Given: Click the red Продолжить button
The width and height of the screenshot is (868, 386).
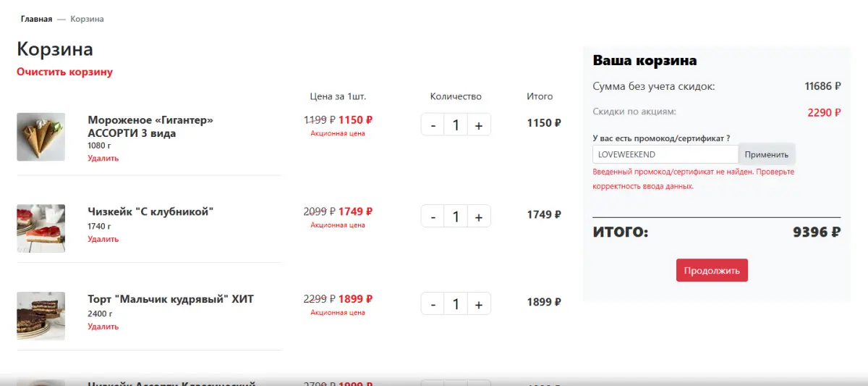Looking at the screenshot, I should [712, 270].
